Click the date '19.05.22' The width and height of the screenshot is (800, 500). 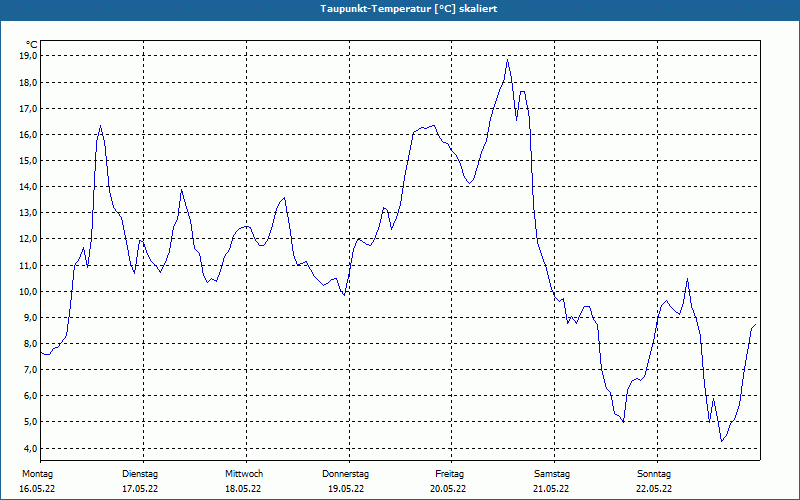tap(346, 489)
